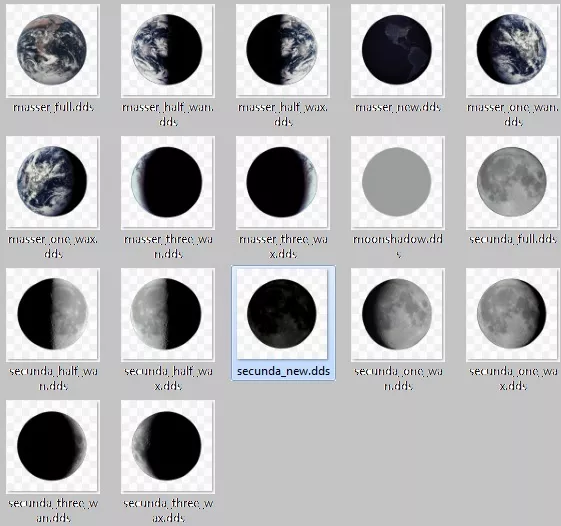Screen dimensions: 561x526
Task: Select masser_one_wan.dds file icon
Action: click(x=513, y=50)
